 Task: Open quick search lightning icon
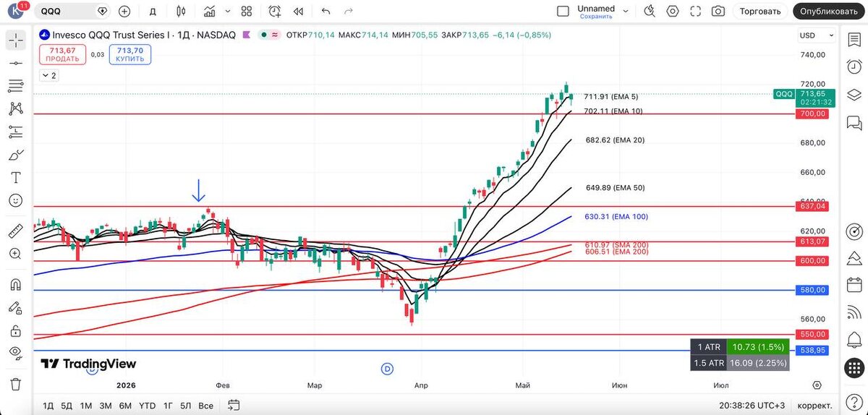click(x=650, y=11)
